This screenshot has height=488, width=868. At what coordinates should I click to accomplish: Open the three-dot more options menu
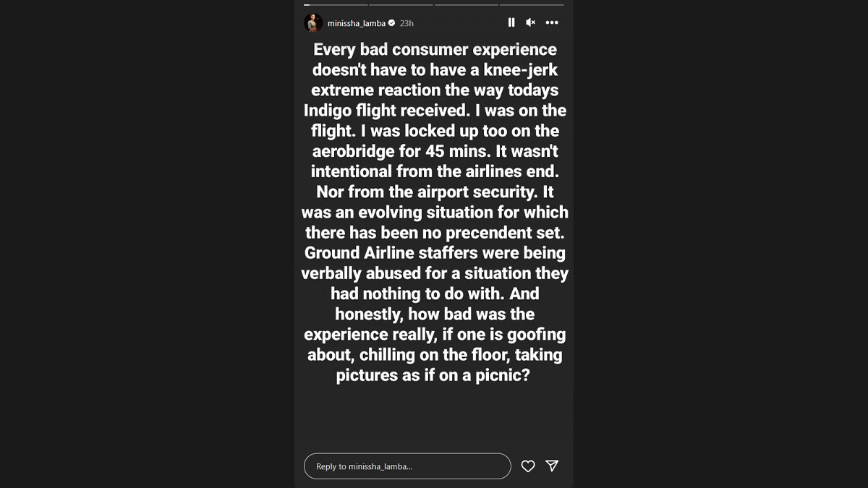pos(552,22)
